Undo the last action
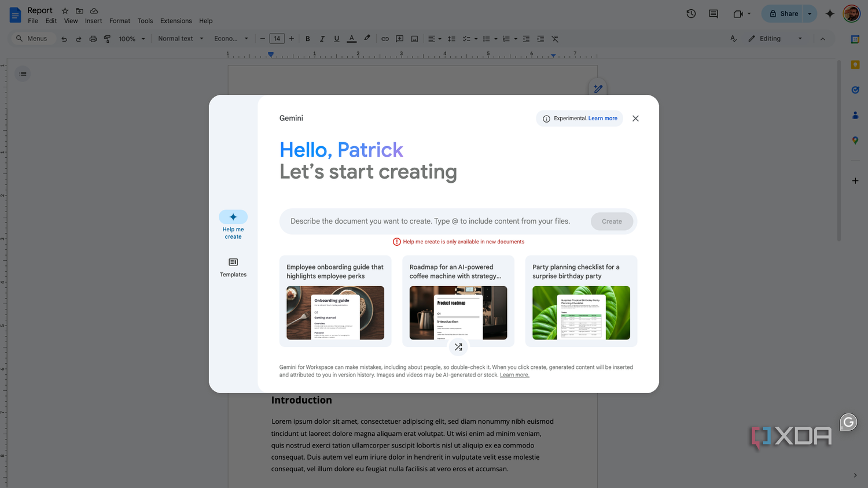Viewport: 868px width, 488px height. click(x=64, y=39)
